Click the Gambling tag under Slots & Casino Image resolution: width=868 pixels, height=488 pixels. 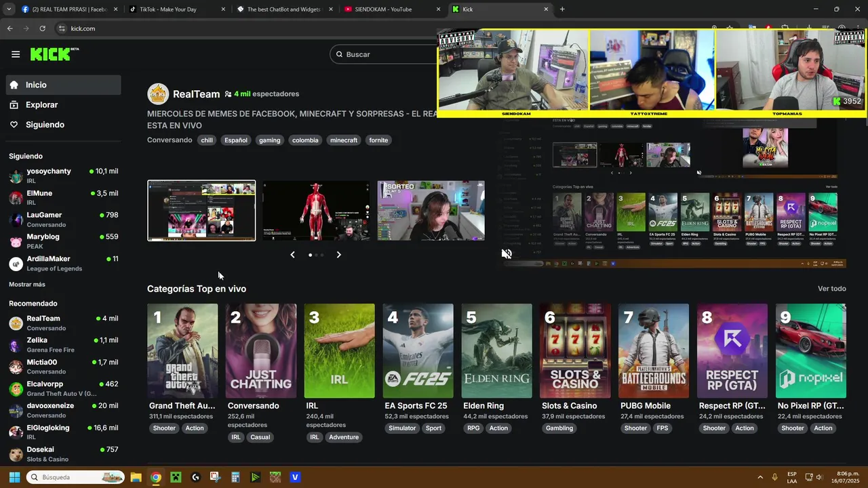559,428
